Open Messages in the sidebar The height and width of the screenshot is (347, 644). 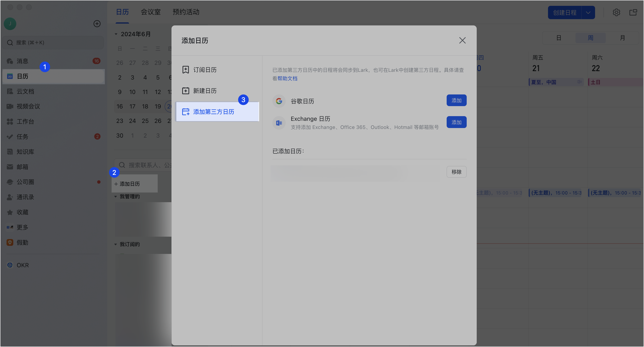tap(53, 61)
